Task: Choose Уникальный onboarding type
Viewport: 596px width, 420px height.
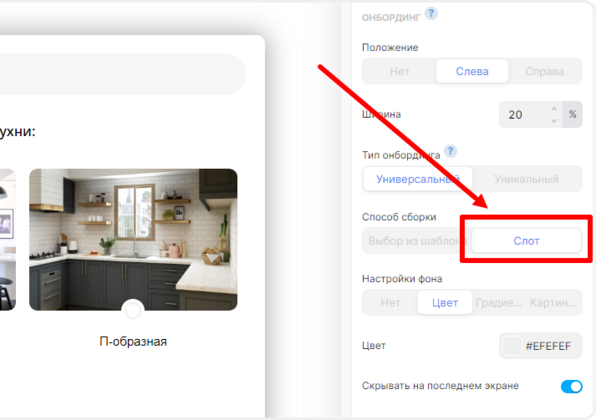Action: (526, 179)
